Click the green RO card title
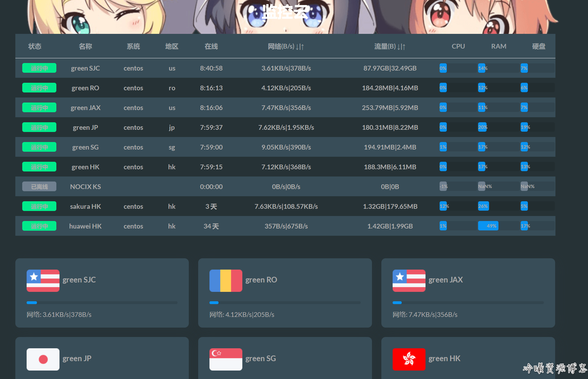Screen dimensions: 588x379 coord(261,280)
